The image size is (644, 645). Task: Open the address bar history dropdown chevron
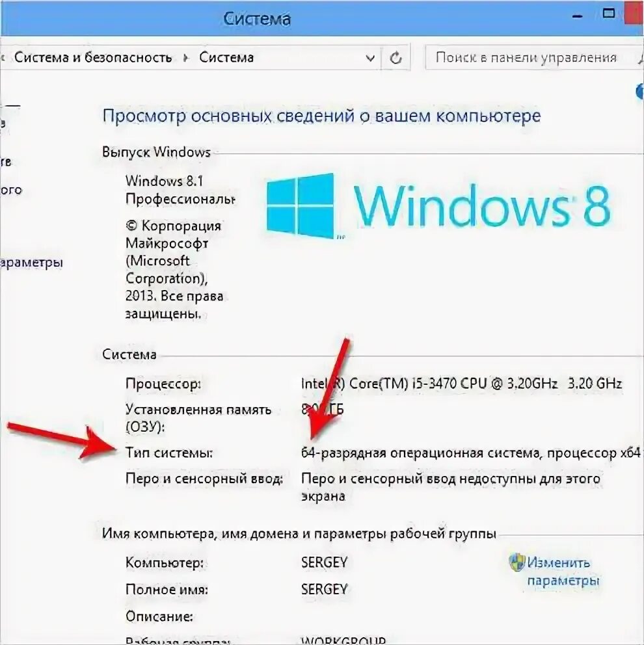pos(370,58)
